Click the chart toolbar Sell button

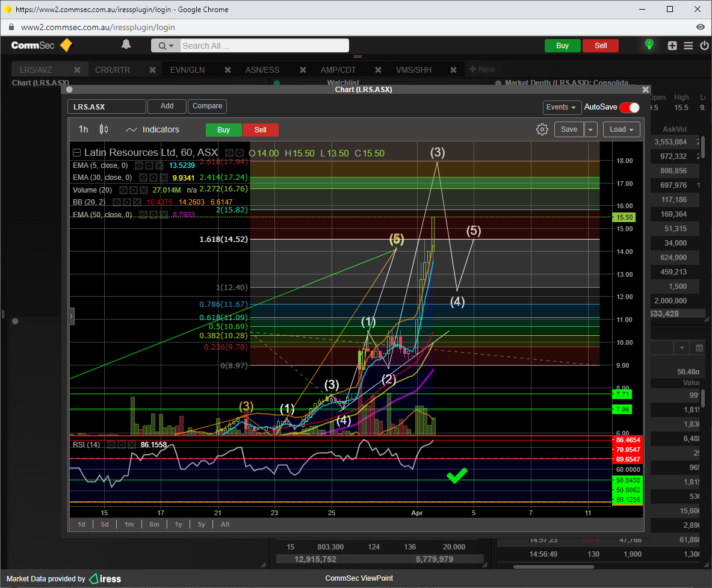tap(260, 130)
